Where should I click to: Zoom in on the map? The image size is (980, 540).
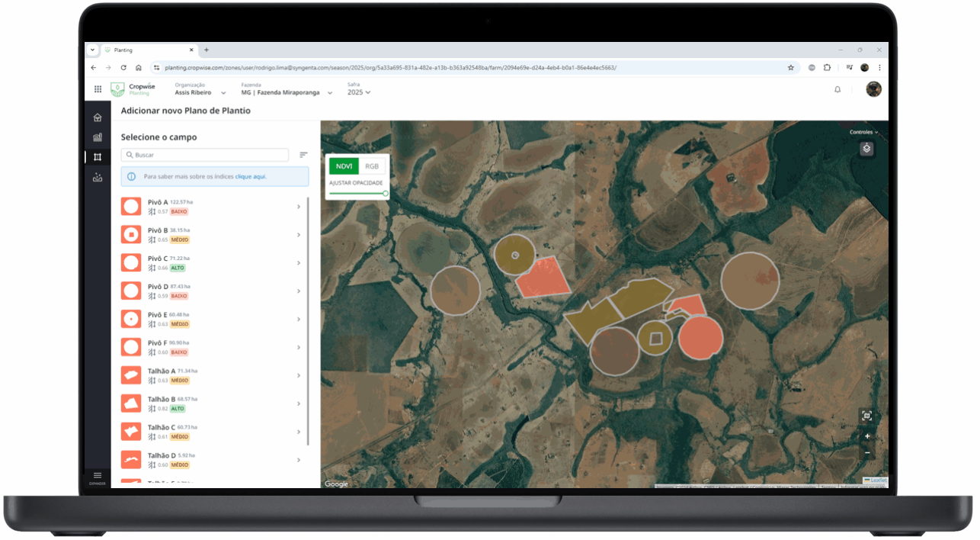(x=867, y=436)
